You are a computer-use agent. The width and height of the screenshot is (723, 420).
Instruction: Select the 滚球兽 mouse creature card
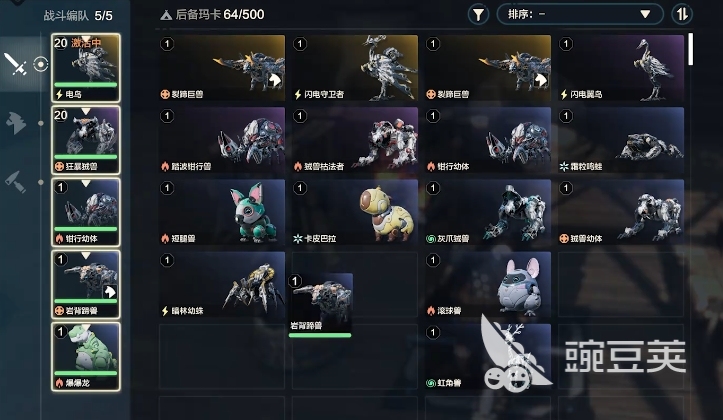(x=488, y=284)
